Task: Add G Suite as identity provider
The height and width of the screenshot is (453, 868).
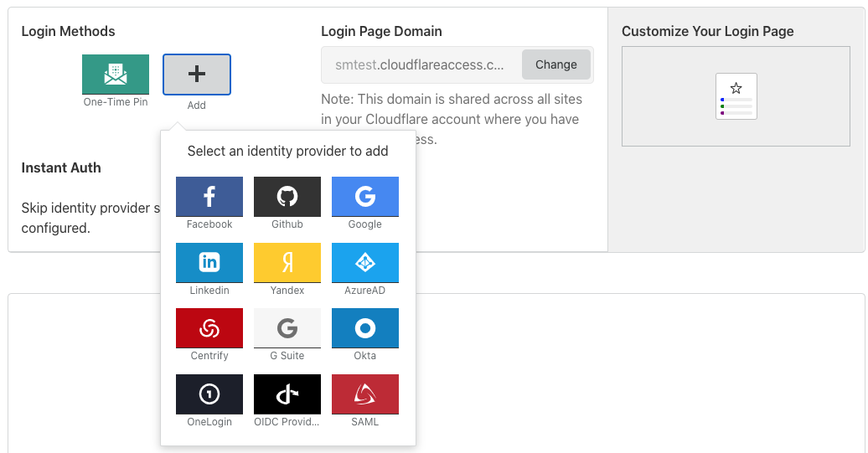Action: (x=287, y=328)
